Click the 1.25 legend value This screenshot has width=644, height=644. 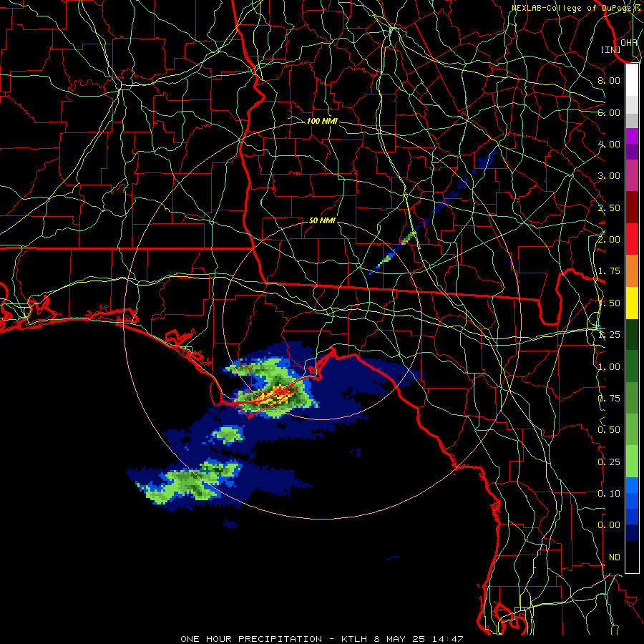609,335
